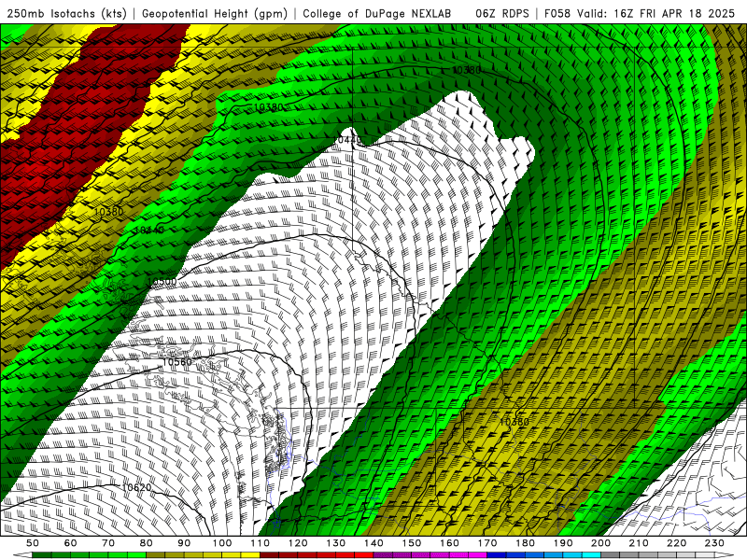The height and width of the screenshot is (560, 747).
Task: Click the 220 value on the color scale
Action: 676,543
